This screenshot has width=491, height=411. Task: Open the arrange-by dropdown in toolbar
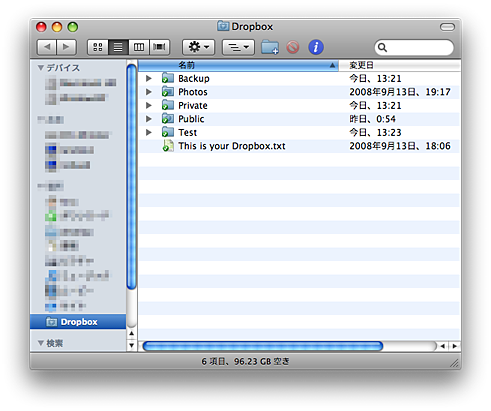(x=238, y=47)
